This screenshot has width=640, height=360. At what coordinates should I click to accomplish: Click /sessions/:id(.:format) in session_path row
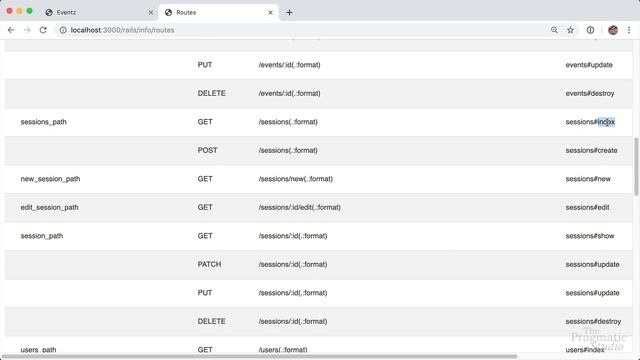pyautogui.click(x=293, y=236)
